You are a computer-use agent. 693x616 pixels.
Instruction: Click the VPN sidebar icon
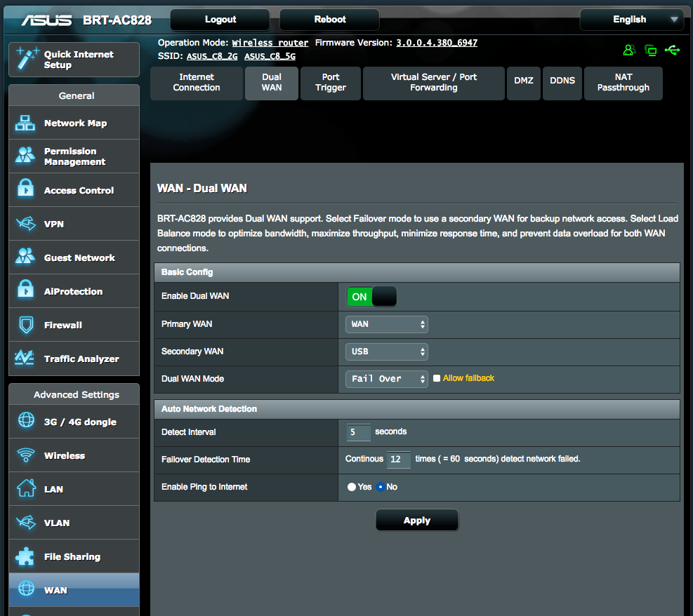(x=25, y=224)
